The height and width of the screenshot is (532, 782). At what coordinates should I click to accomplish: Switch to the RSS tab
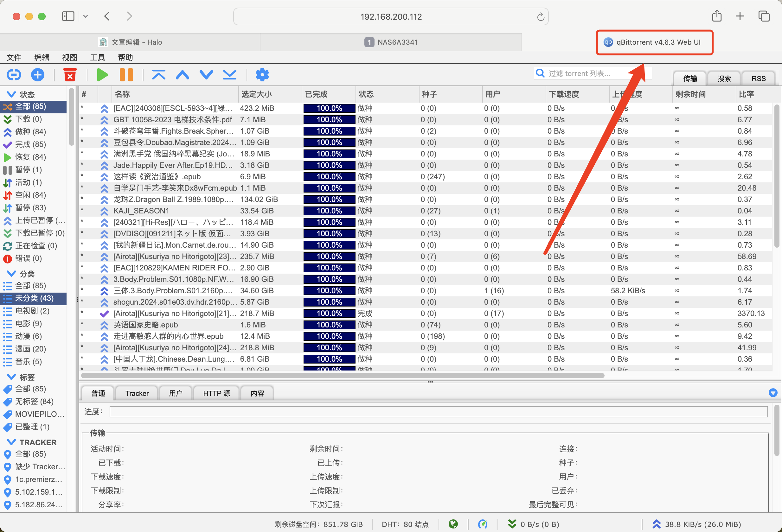click(759, 78)
